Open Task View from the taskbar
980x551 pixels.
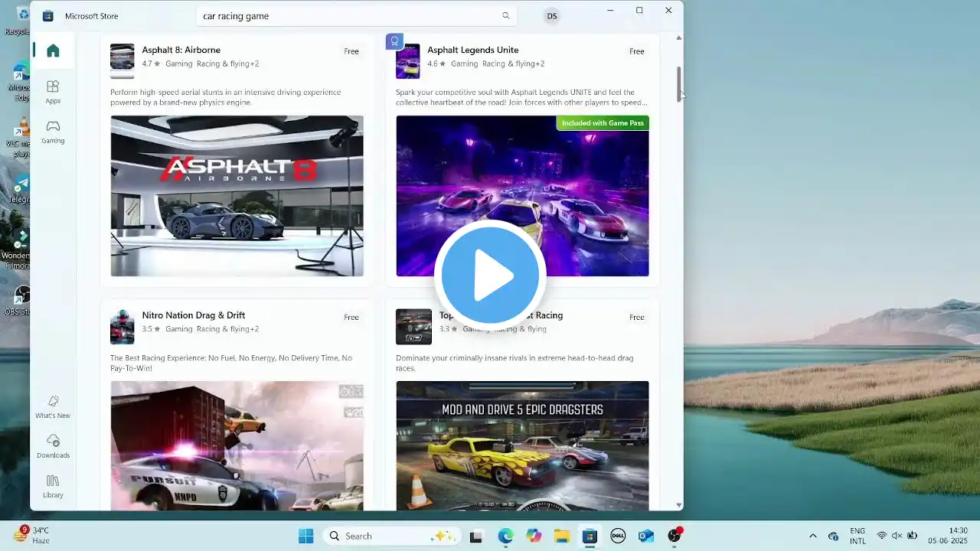(476, 536)
